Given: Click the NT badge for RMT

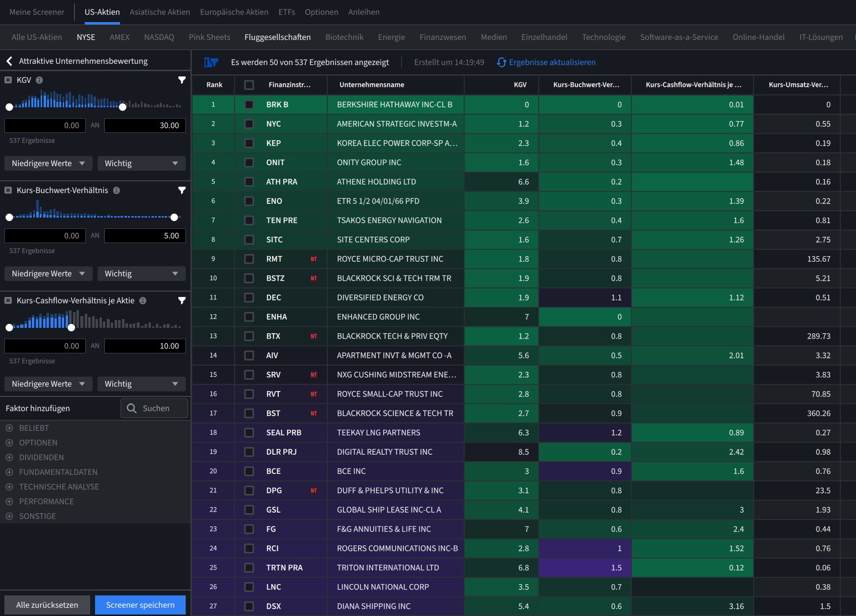Looking at the screenshot, I should (x=314, y=259).
